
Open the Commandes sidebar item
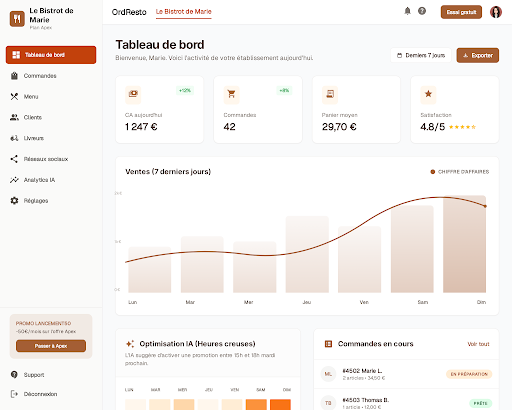pos(51,76)
